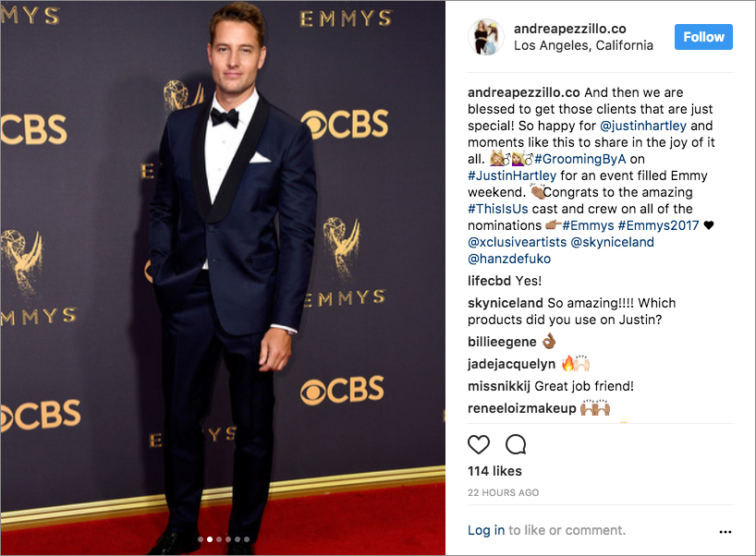
Task: Open the Los Angeles, California location
Action: pos(583,45)
